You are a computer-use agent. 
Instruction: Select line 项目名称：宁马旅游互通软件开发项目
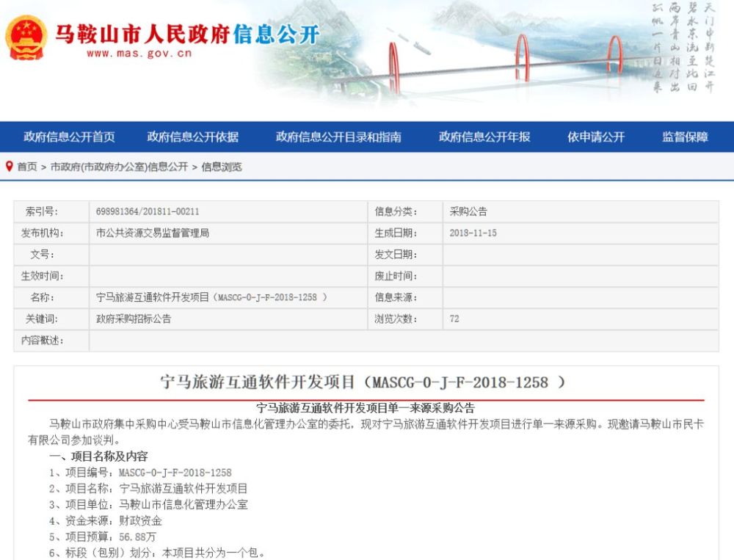point(148,488)
